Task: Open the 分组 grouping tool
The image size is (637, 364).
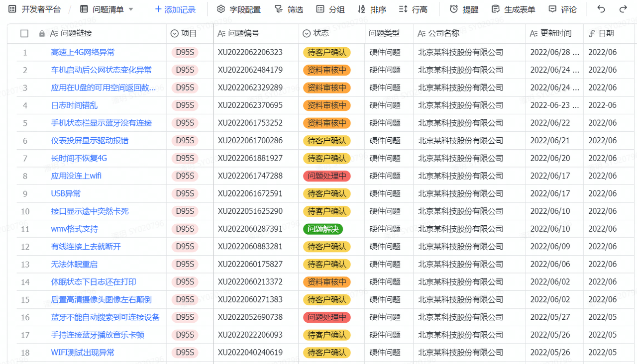Action: click(x=330, y=9)
